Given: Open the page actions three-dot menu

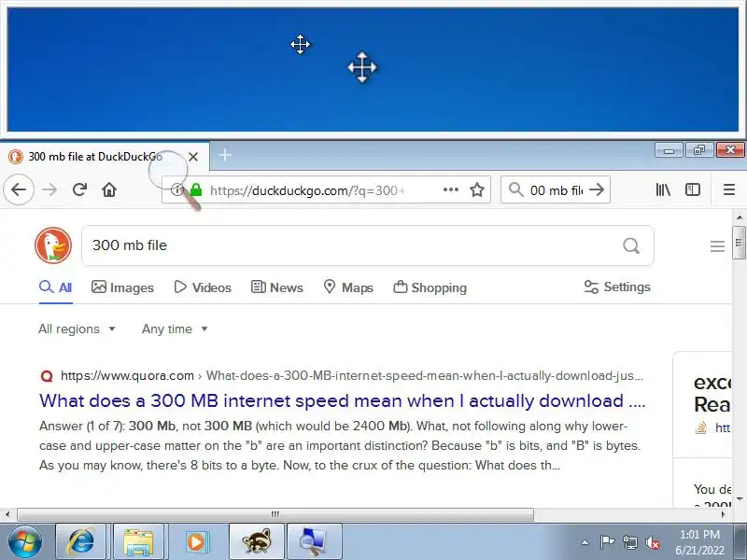Looking at the screenshot, I should pyautogui.click(x=451, y=189).
